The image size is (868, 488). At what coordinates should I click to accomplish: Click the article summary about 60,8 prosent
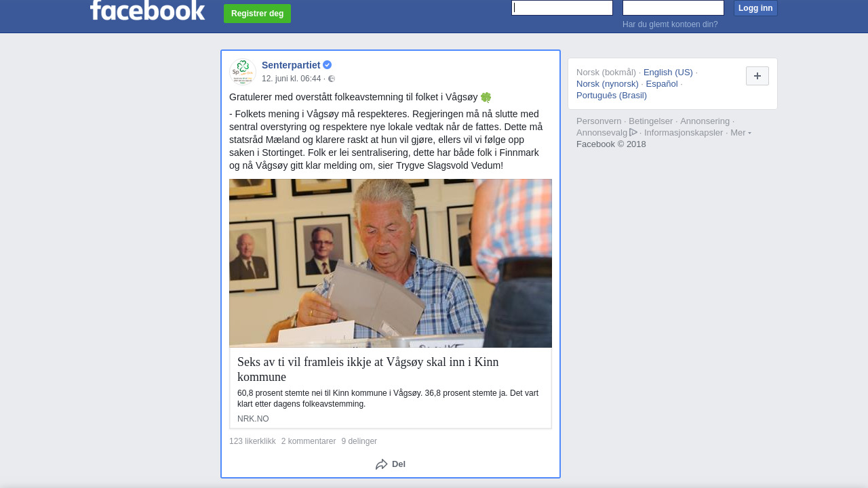(x=388, y=399)
